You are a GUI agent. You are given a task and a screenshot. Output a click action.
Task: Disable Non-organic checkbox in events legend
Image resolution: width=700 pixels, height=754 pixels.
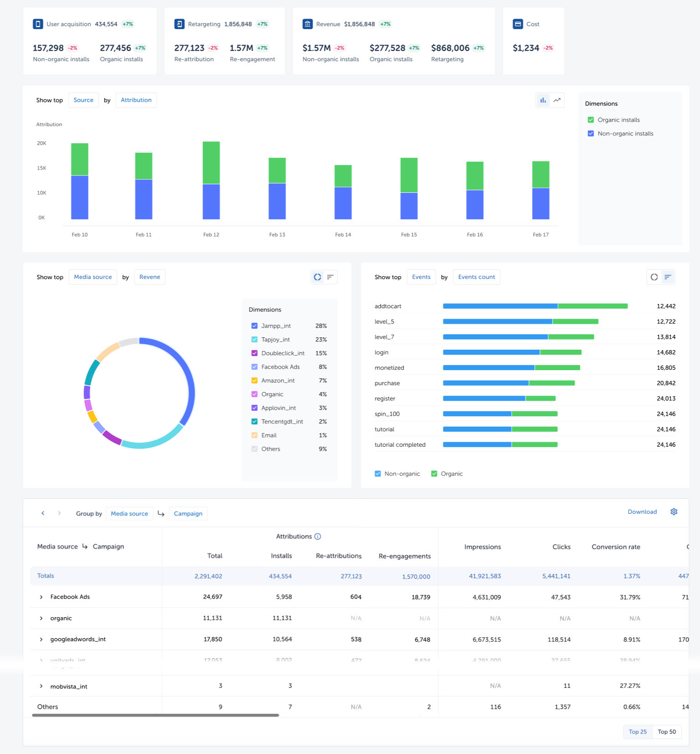[378, 474]
